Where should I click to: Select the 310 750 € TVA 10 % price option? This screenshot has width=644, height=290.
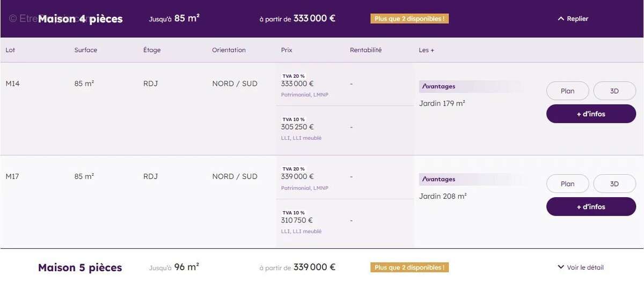point(297,220)
